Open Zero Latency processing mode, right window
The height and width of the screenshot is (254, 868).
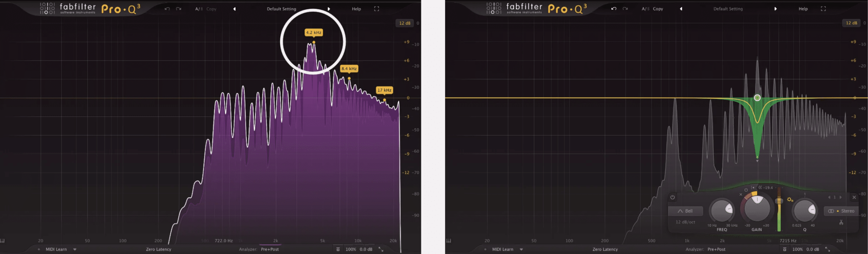605,249
